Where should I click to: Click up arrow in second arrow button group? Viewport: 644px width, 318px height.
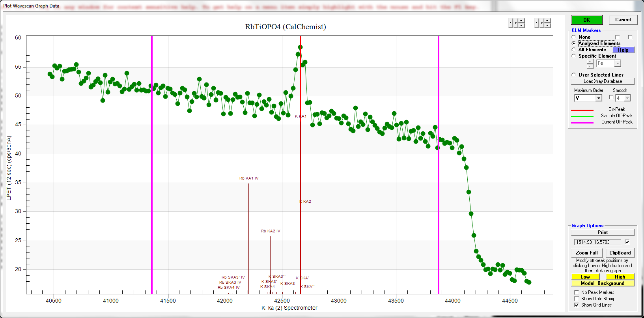point(547,21)
